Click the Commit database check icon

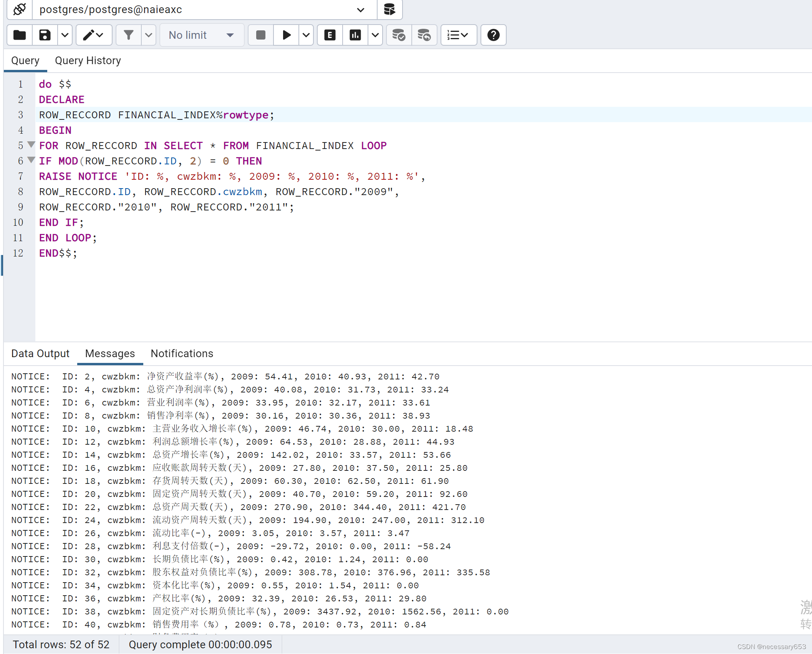coord(399,35)
